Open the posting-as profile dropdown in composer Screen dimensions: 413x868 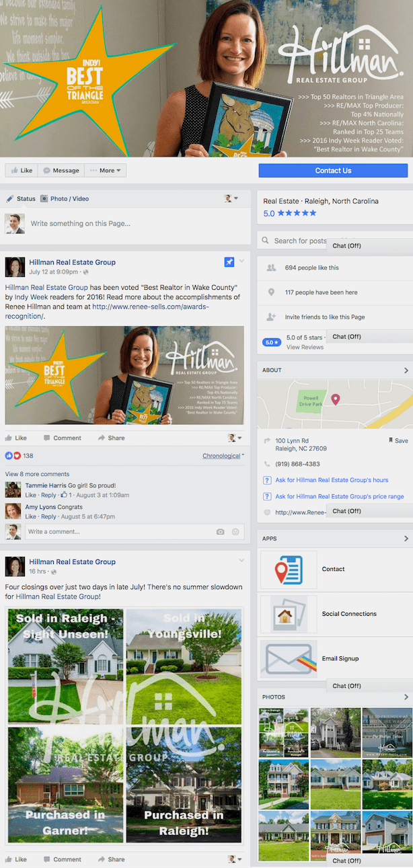[x=231, y=199]
